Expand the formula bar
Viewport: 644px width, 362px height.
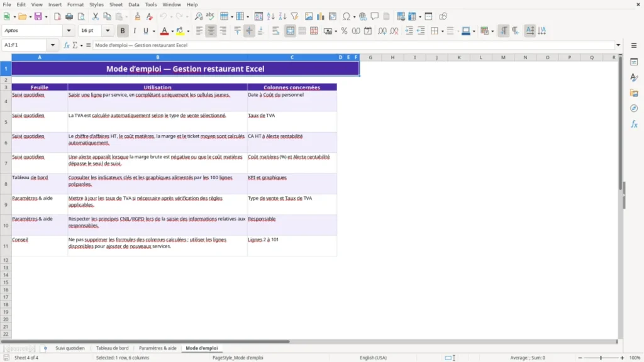pyautogui.click(x=618, y=45)
